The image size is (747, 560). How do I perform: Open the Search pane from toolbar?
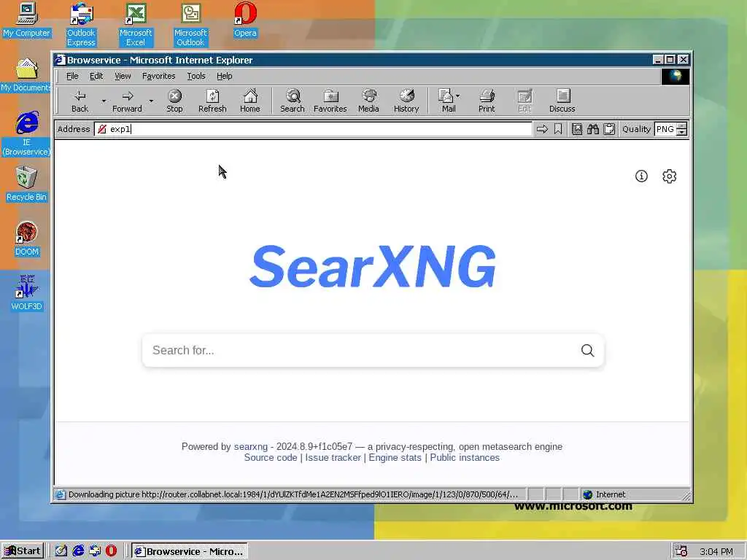pyautogui.click(x=293, y=101)
